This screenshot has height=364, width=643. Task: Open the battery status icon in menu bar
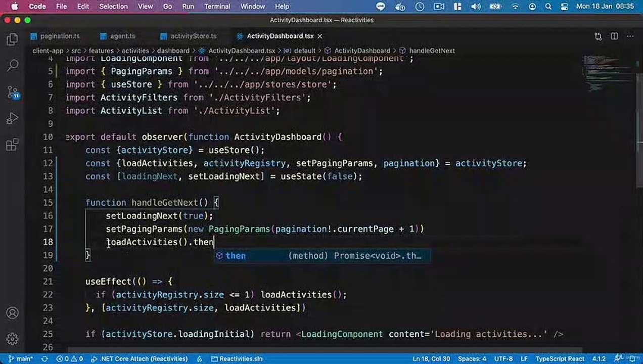tap(495, 7)
